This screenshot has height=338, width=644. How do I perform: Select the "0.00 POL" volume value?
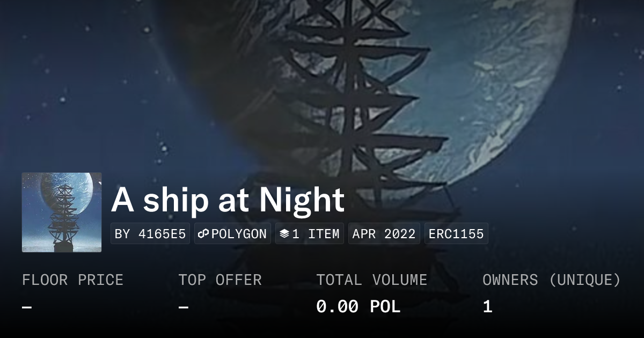(x=358, y=307)
